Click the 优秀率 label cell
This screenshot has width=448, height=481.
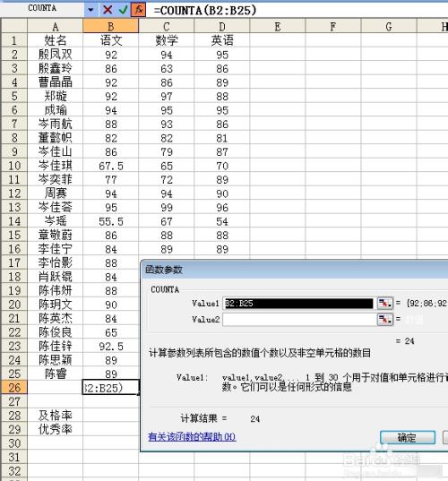[56, 429]
